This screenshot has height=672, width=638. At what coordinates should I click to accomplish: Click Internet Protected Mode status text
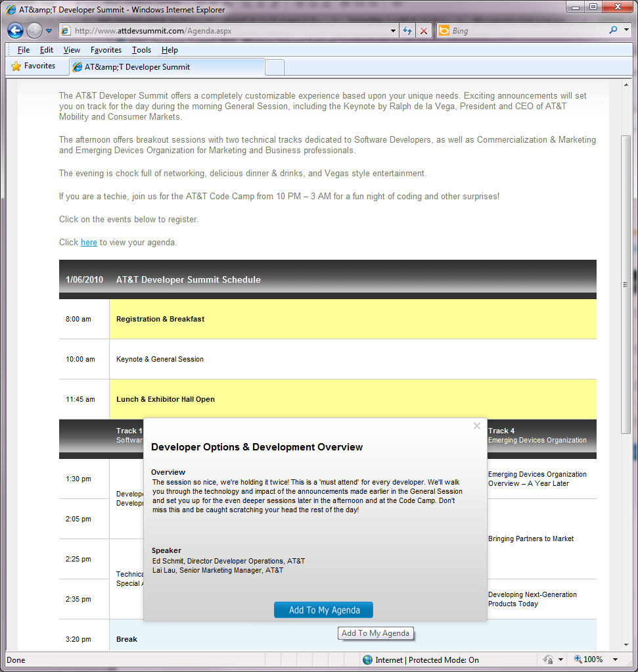click(x=427, y=660)
